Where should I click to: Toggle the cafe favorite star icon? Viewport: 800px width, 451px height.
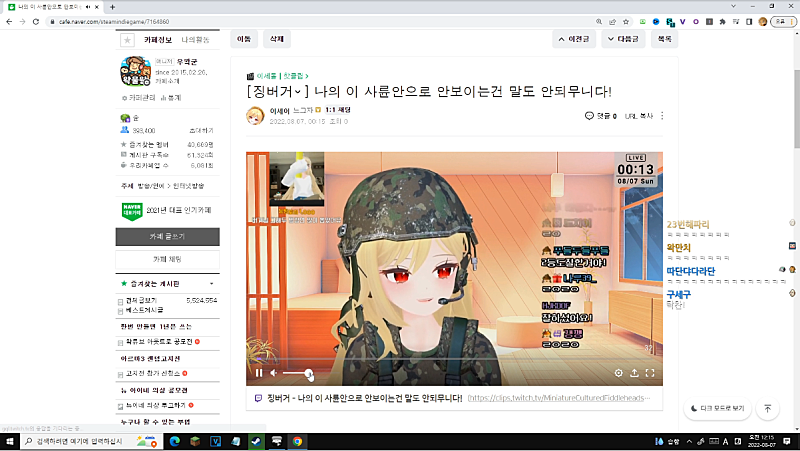click(x=127, y=40)
